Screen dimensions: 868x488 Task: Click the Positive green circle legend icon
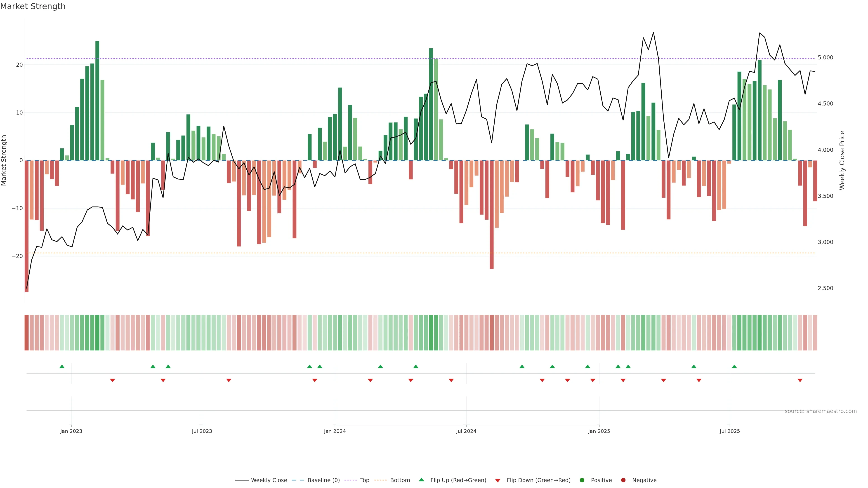[582, 480]
